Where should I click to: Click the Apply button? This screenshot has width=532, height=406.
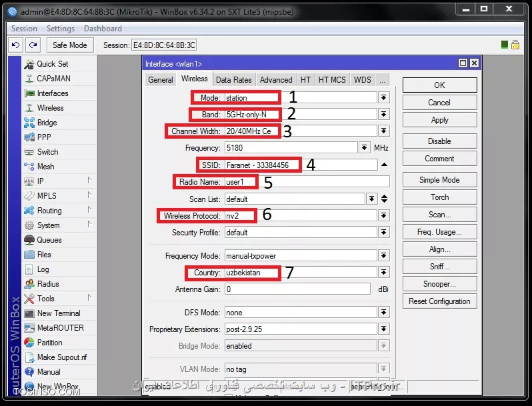click(440, 120)
